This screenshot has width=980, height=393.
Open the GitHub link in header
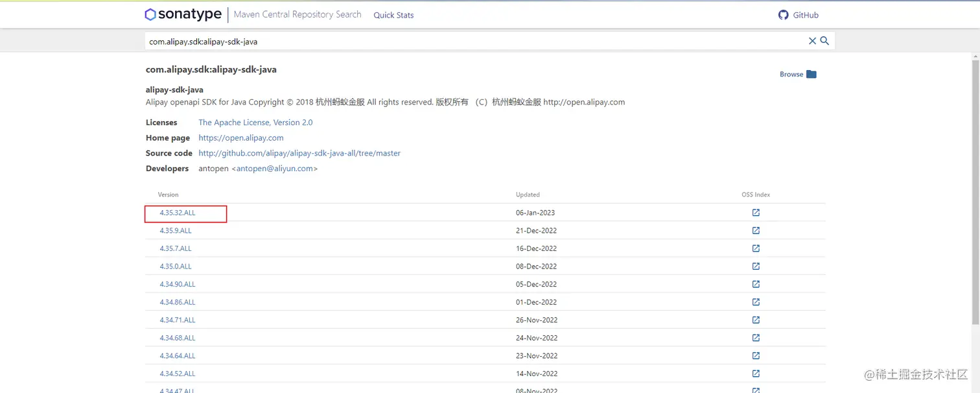coord(799,15)
